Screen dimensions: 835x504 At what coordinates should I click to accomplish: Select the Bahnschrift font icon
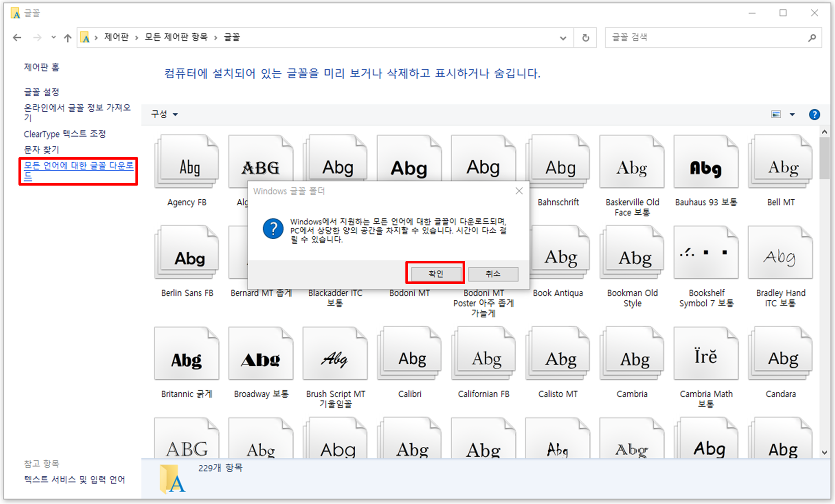point(558,162)
